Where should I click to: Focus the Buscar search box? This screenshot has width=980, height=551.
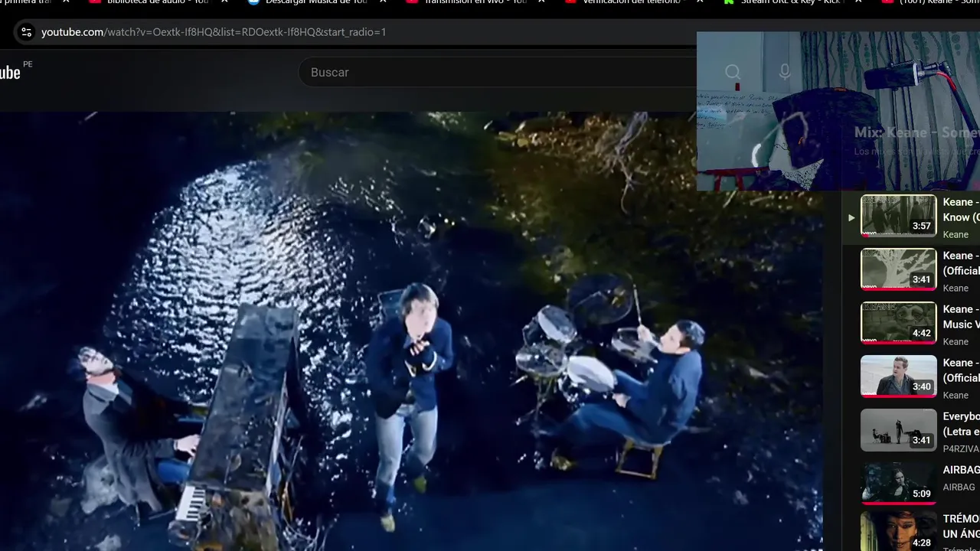[498, 72]
